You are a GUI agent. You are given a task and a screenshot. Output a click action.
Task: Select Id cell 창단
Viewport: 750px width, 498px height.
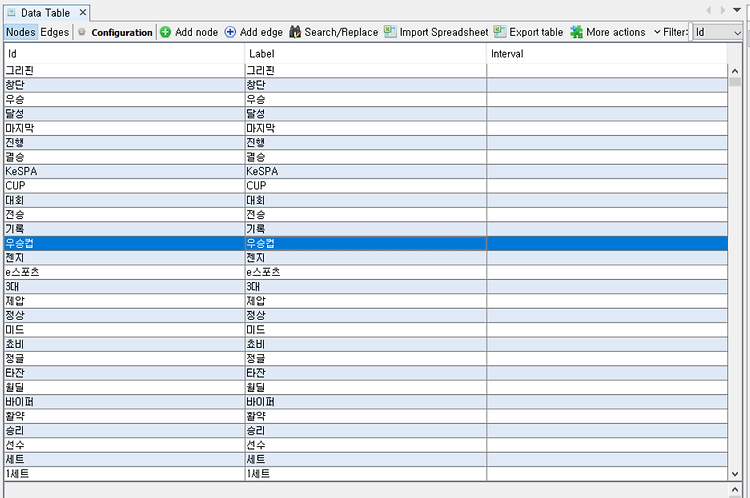[124, 85]
